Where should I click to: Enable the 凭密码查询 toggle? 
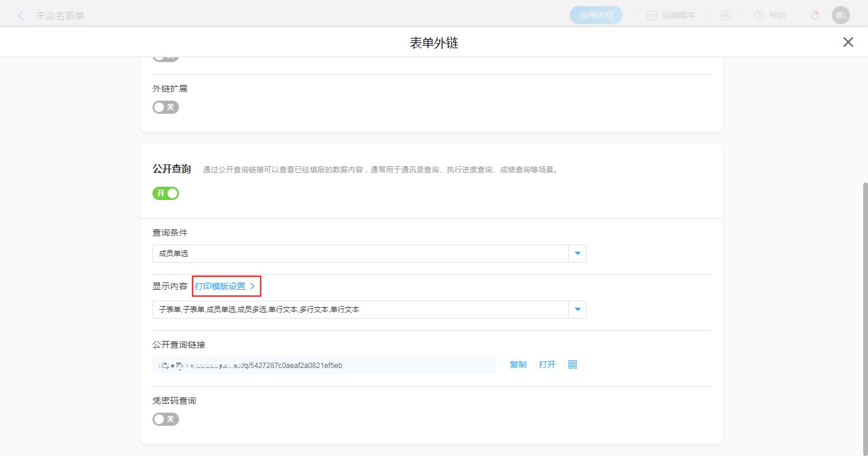(x=166, y=419)
